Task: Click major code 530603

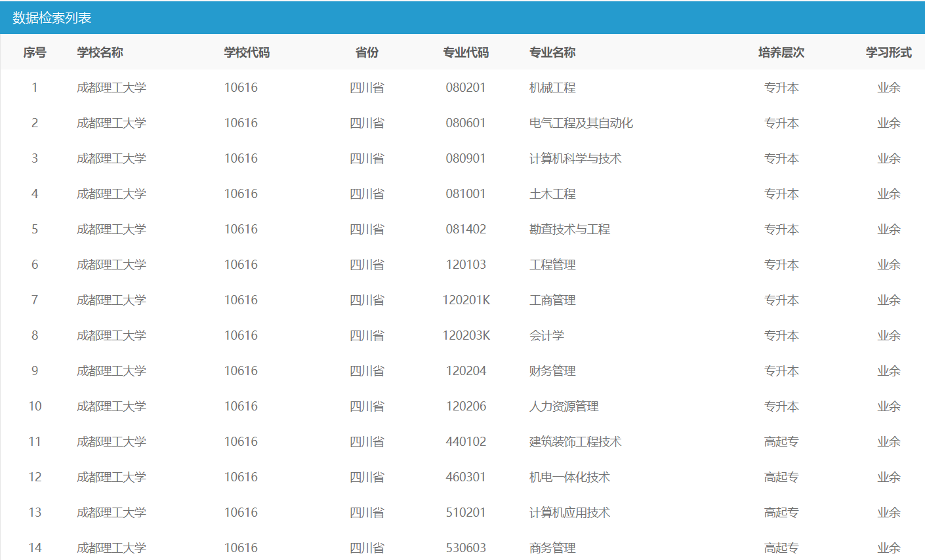Action: pos(466,548)
